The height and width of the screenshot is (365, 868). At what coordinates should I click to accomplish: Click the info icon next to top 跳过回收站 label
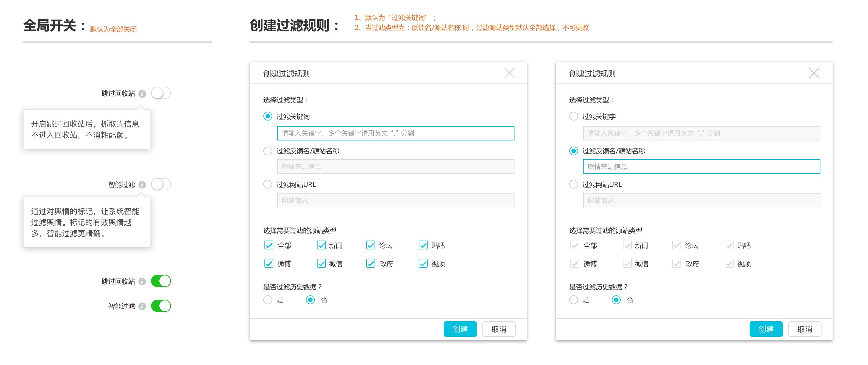click(x=142, y=94)
